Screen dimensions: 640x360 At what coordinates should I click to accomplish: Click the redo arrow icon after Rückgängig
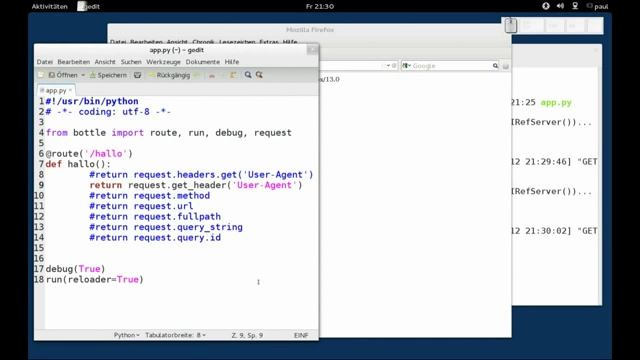197,75
